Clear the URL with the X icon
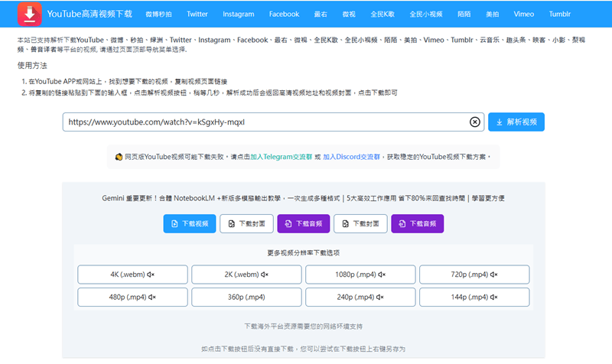 click(x=474, y=122)
